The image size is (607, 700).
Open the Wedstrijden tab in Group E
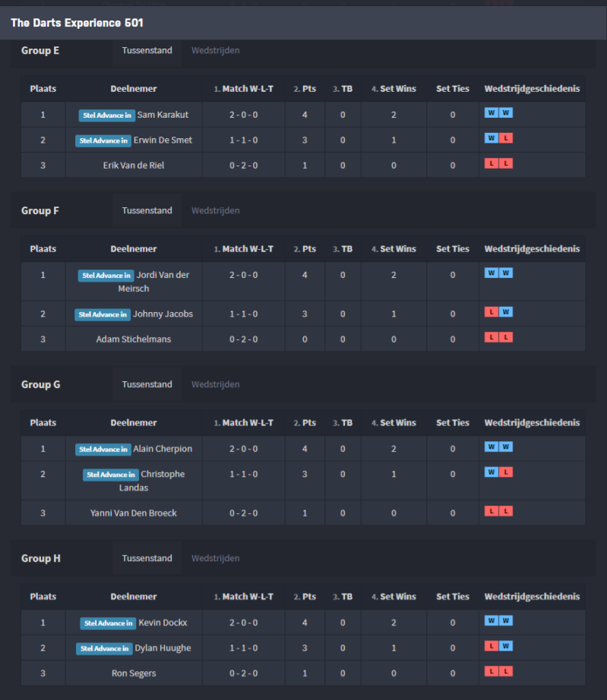click(x=215, y=50)
